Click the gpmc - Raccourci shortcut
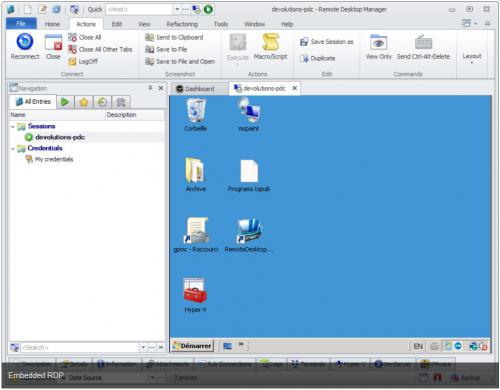Screen dimensions: 500x390 click(196, 235)
